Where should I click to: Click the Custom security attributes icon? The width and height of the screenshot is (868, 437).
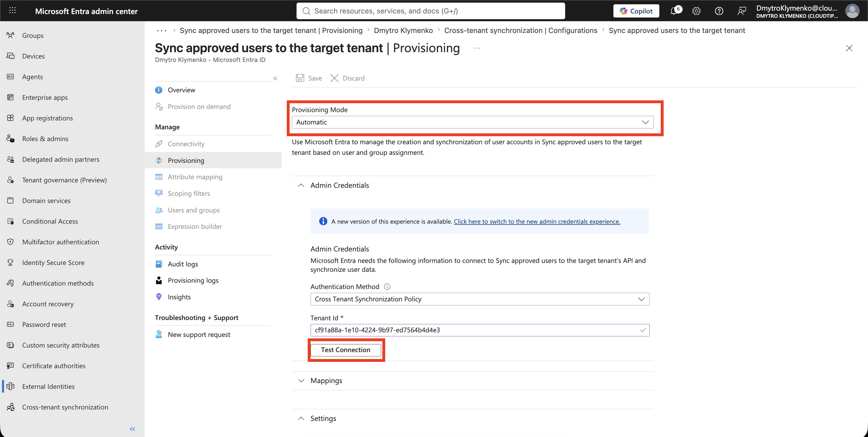click(10, 345)
